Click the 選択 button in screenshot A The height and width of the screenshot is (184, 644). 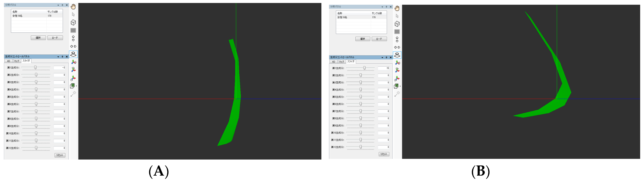tap(38, 38)
